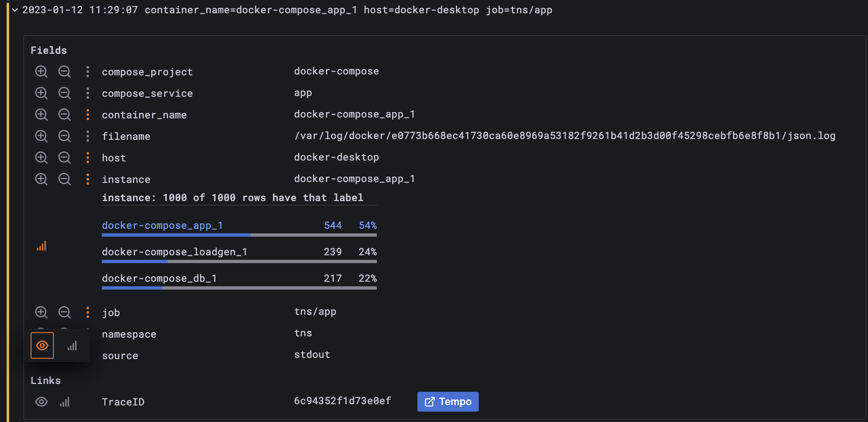Collapse the expanded log row details

[x=14, y=10]
